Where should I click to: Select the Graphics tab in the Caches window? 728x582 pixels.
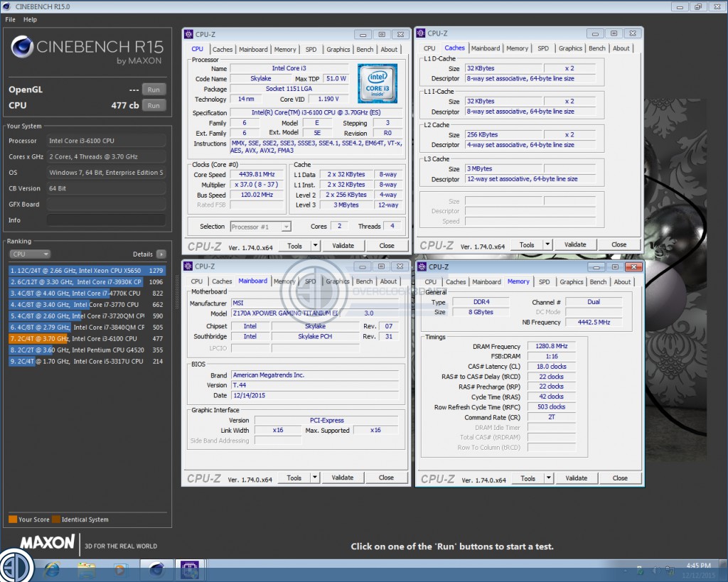tap(570, 48)
